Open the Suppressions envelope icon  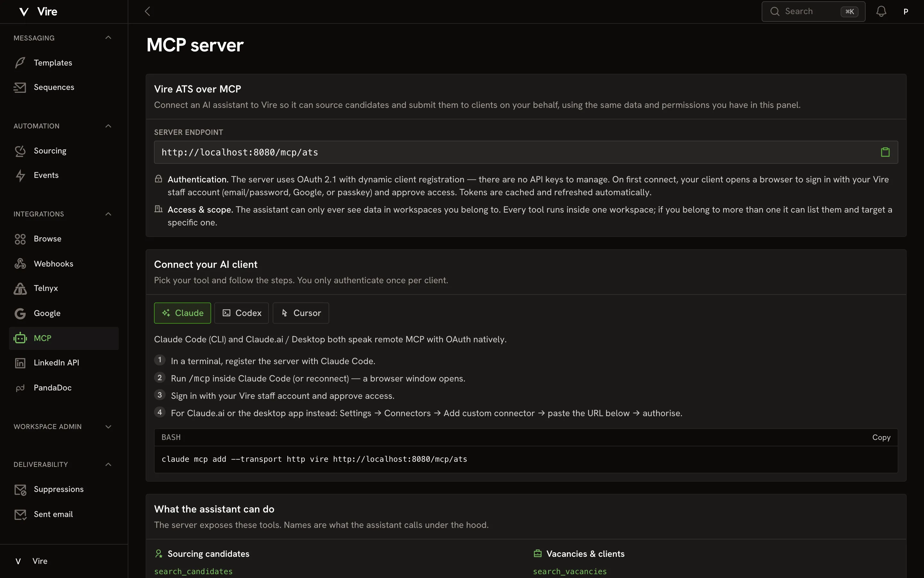(x=20, y=490)
